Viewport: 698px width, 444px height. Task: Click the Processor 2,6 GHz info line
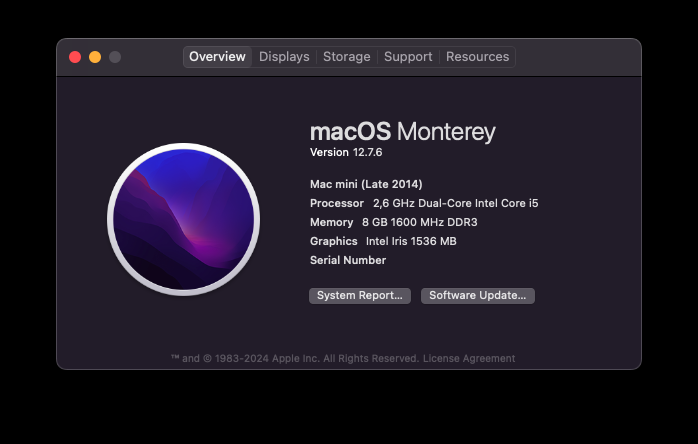(424, 203)
